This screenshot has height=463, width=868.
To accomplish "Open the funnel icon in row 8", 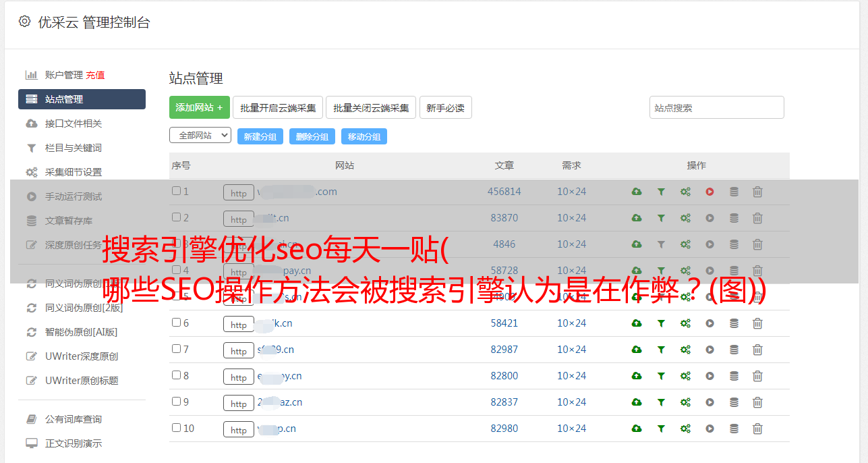I will (661, 376).
